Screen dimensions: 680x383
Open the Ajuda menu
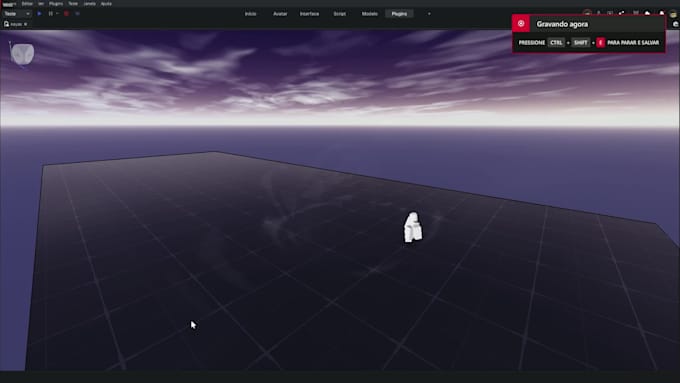(x=106, y=3)
